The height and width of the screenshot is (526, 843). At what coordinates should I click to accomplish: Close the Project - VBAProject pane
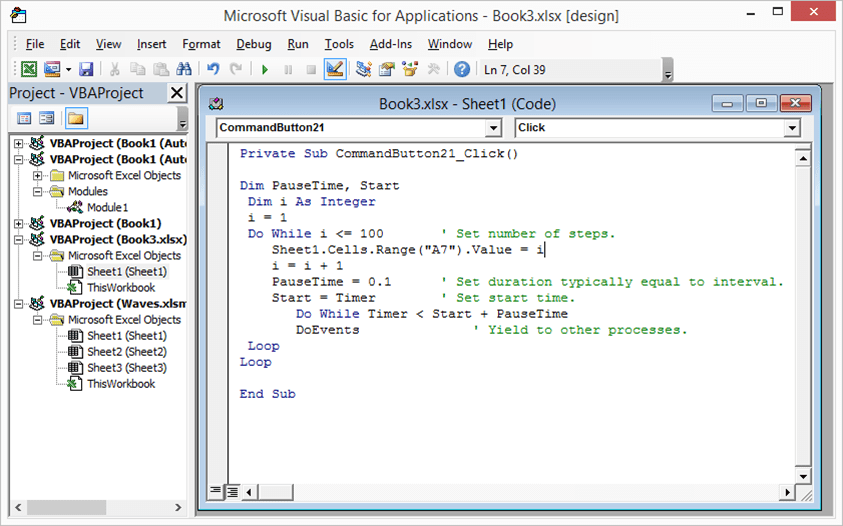pyautogui.click(x=176, y=93)
